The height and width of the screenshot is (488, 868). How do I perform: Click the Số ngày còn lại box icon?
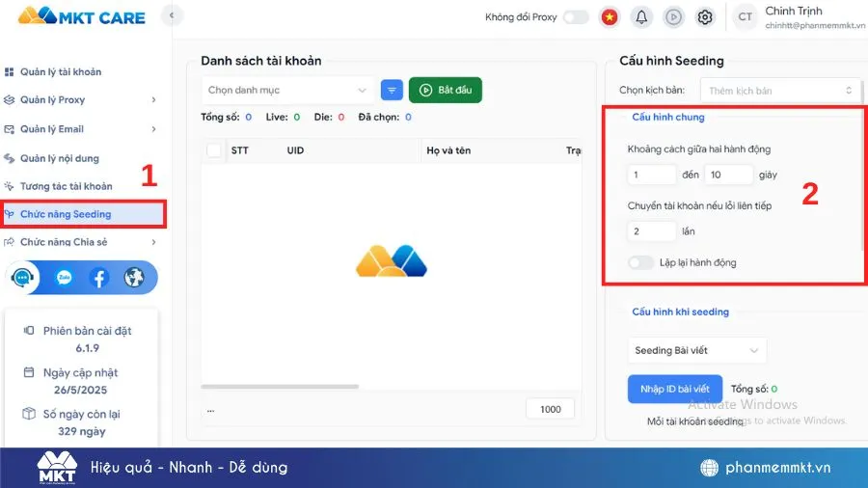pos(29,414)
